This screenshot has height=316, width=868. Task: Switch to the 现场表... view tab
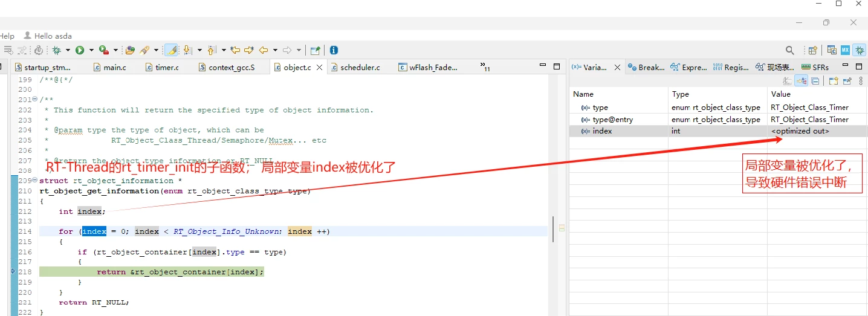776,68
